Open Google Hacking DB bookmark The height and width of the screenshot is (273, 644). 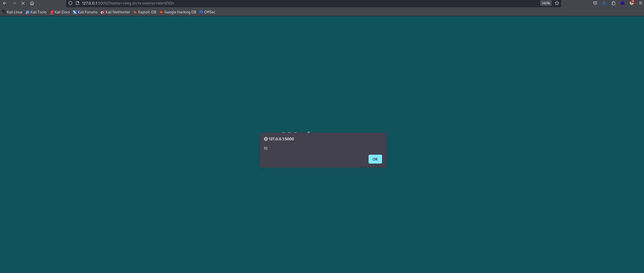(178, 12)
